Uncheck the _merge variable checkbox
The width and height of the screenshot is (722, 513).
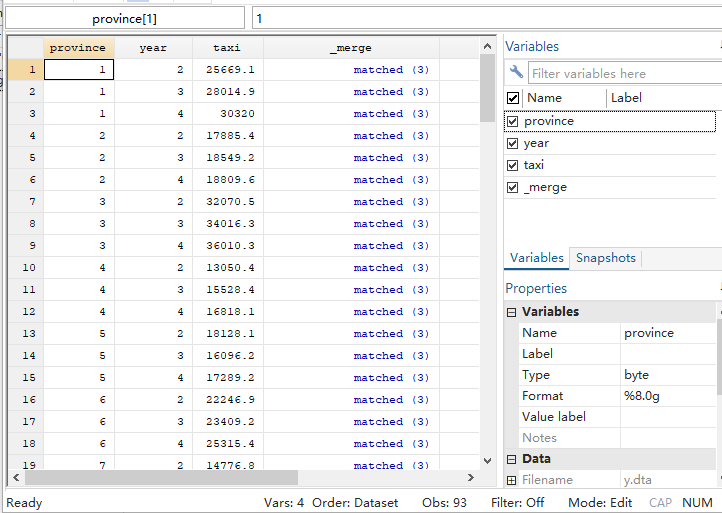pyautogui.click(x=512, y=187)
